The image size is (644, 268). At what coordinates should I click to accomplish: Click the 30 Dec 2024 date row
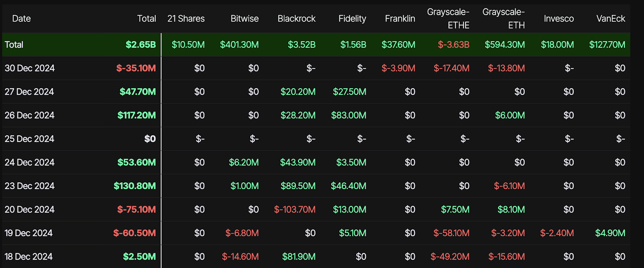(x=316, y=68)
